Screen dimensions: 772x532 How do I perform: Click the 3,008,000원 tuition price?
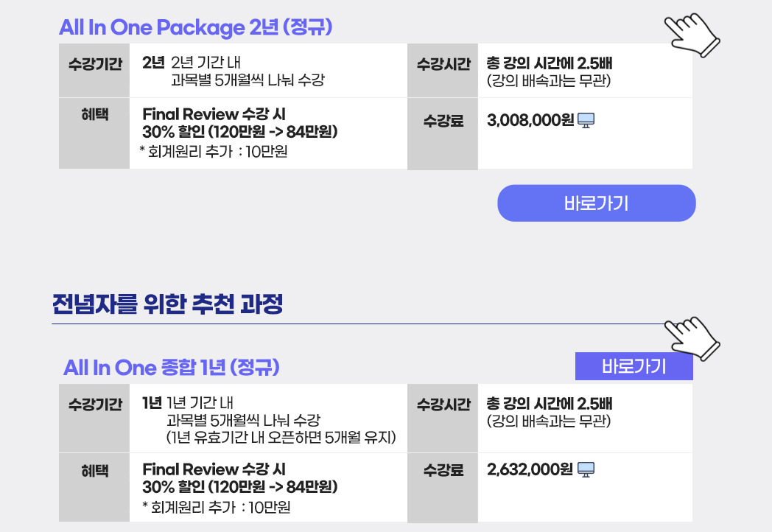click(x=530, y=120)
